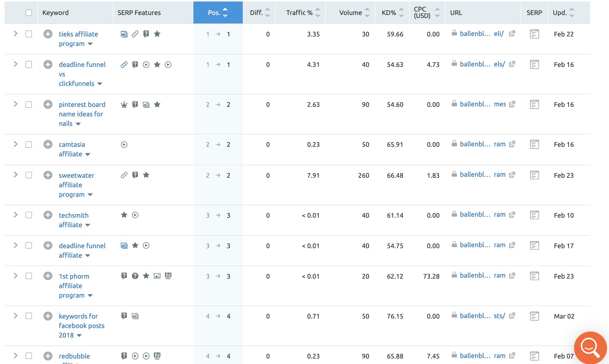View SERP snapshot for sweetwater affiliate program
This screenshot has height=364, width=609.
(x=534, y=175)
